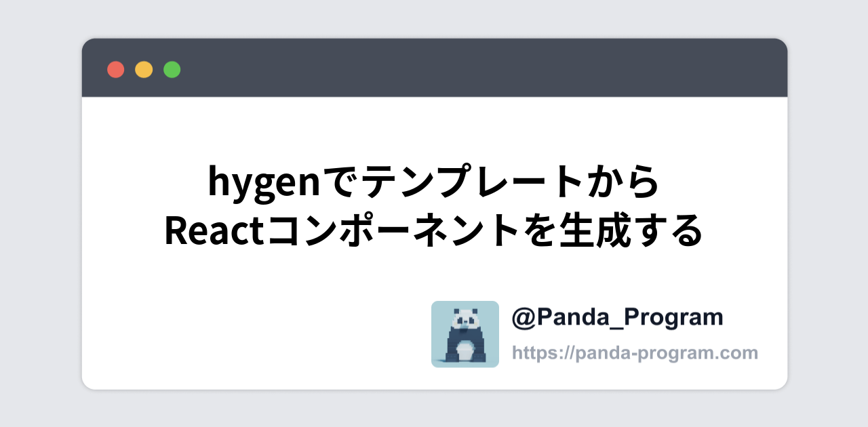Click the red close dot
Screen dimensions: 868x427
(116, 69)
